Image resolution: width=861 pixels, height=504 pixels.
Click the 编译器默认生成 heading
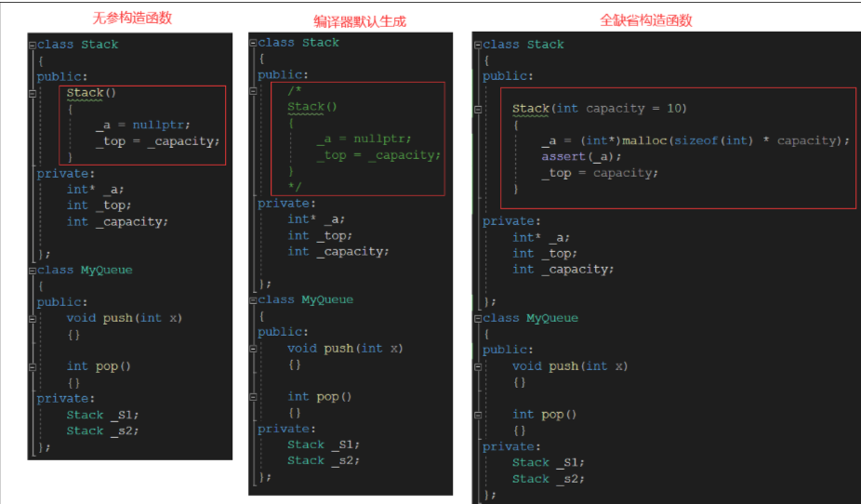coord(360,22)
